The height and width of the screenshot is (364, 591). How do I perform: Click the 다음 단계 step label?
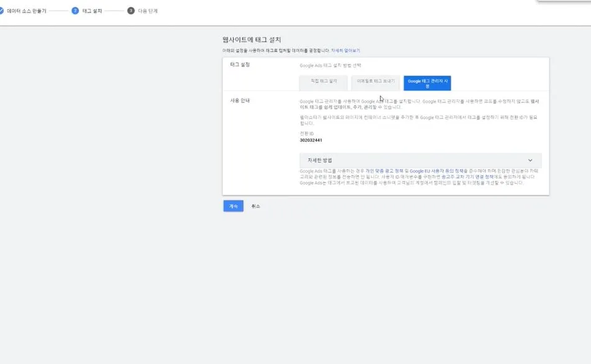pos(147,10)
